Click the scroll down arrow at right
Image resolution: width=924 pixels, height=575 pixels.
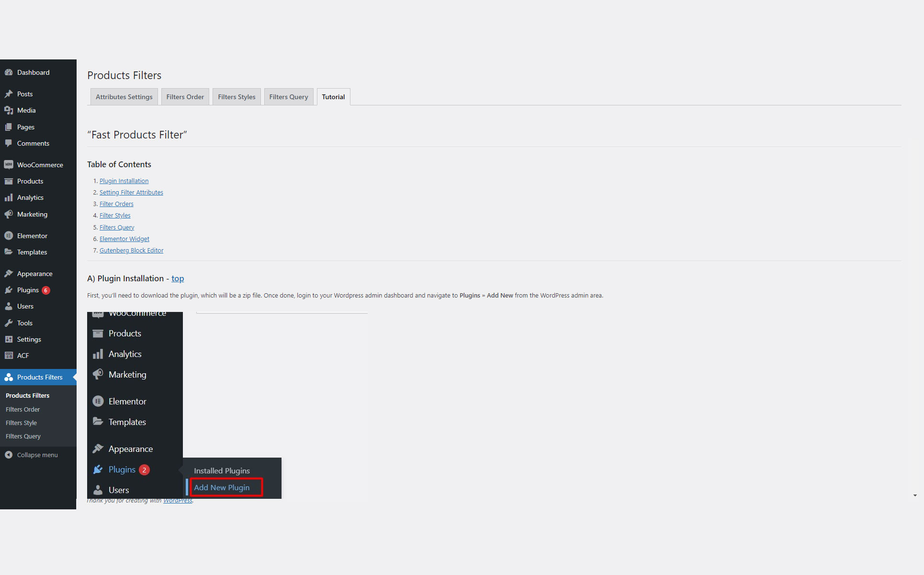coord(915,495)
